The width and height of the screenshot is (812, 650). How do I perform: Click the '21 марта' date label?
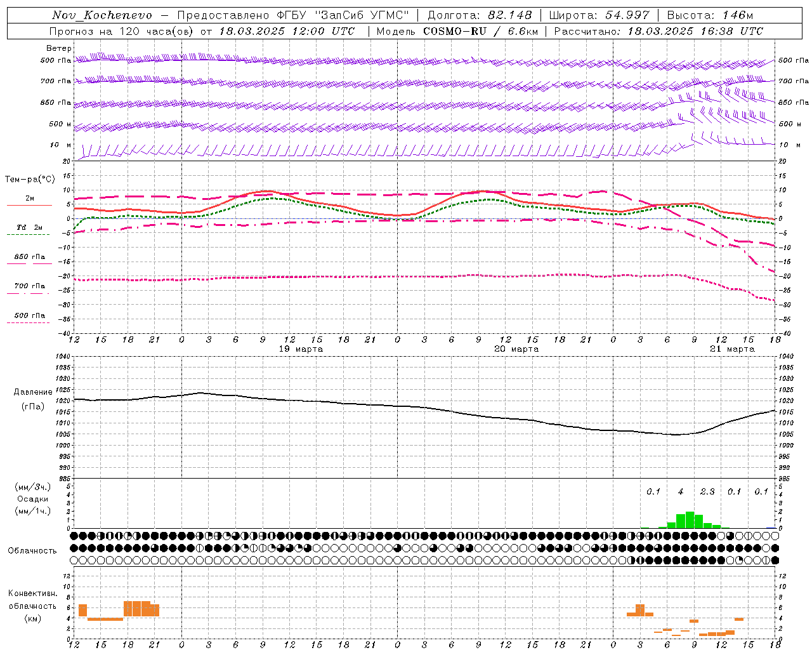point(732,349)
